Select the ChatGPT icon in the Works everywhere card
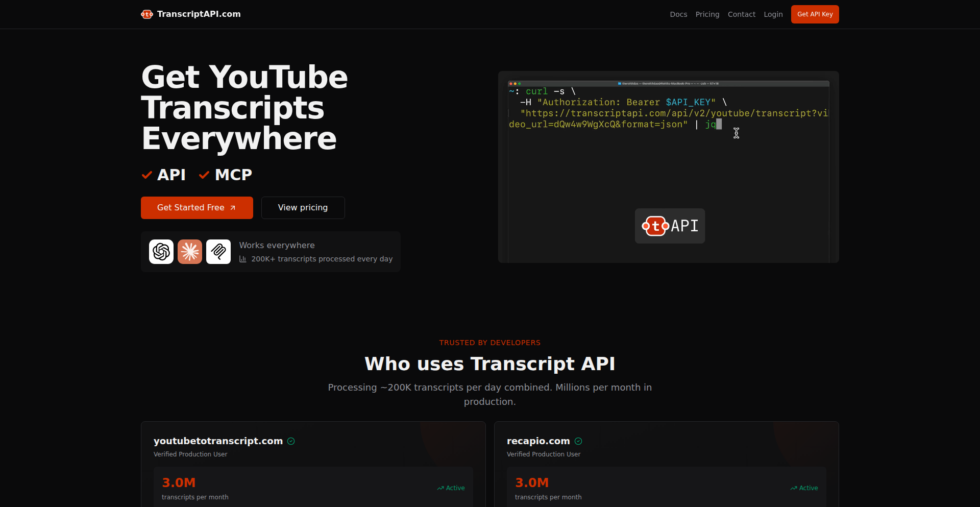 pyautogui.click(x=161, y=252)
